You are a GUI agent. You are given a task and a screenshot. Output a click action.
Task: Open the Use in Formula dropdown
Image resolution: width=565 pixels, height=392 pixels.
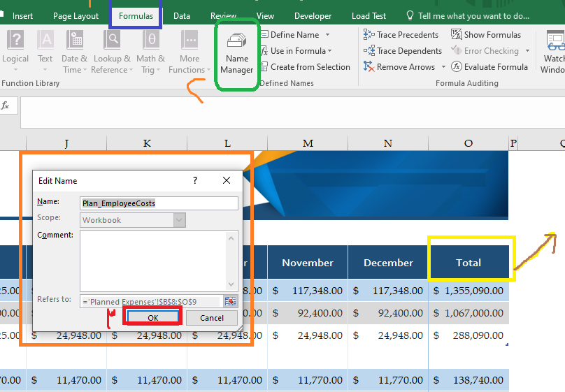click(296, 51)
